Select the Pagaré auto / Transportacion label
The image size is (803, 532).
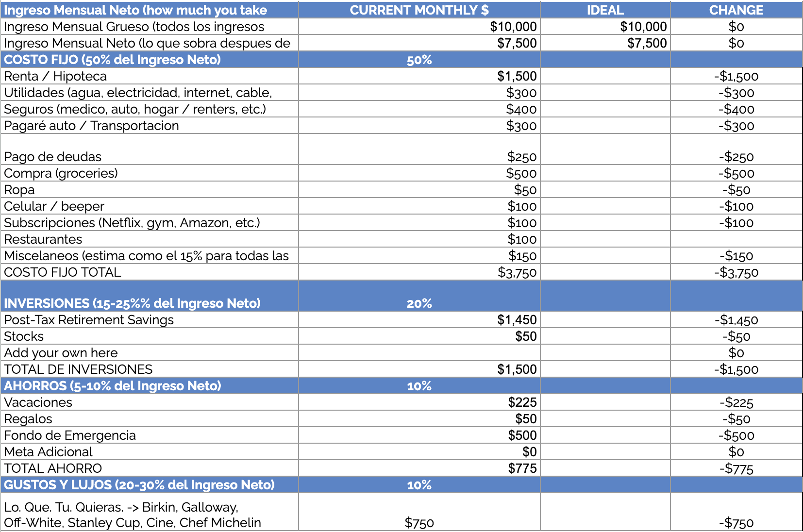pyautogui.click(x=91, y=126)
